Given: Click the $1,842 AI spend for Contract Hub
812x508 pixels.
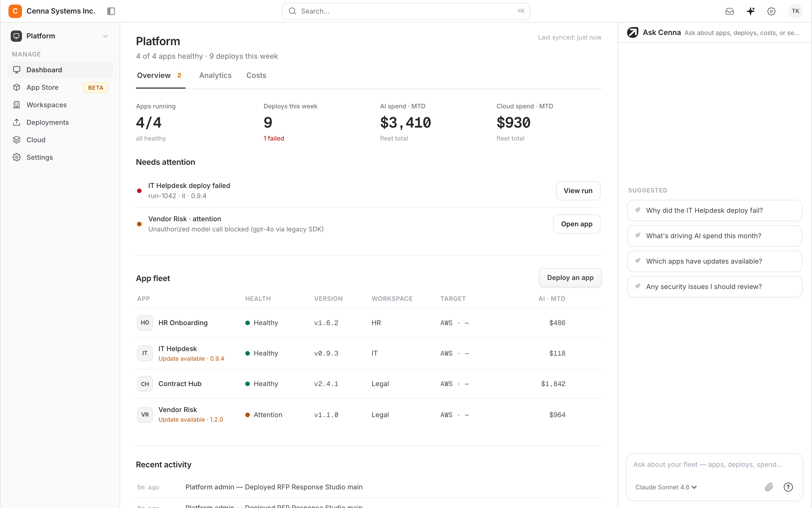Looking at the screenshot, I should pos(553,384).
